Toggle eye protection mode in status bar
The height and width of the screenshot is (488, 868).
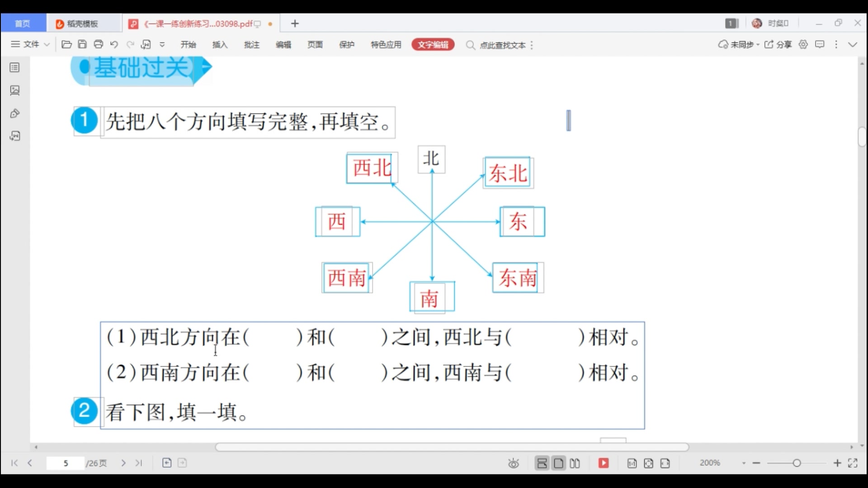tap(514, 463)
